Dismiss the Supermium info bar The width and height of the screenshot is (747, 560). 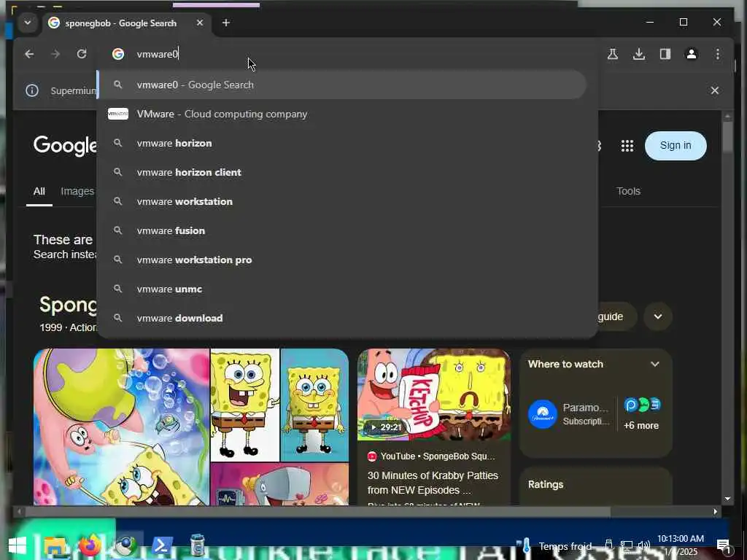coord(715,90)
